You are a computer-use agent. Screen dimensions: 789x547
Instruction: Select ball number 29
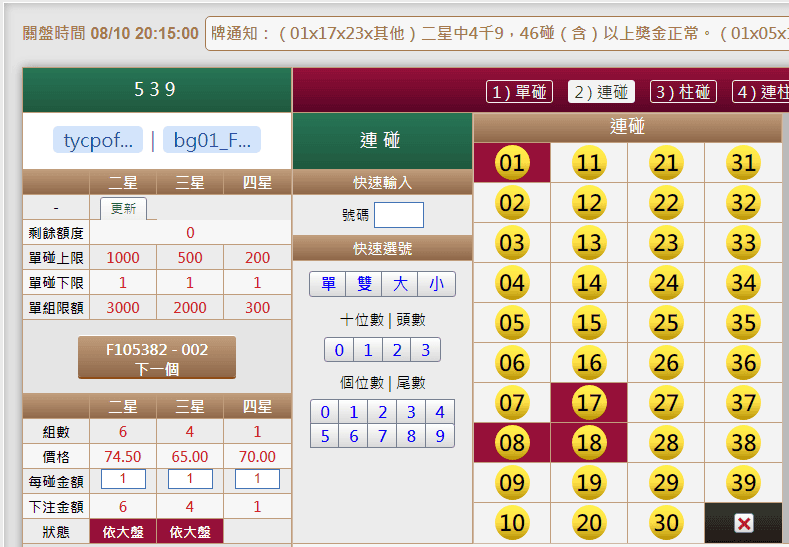(666, 483)
